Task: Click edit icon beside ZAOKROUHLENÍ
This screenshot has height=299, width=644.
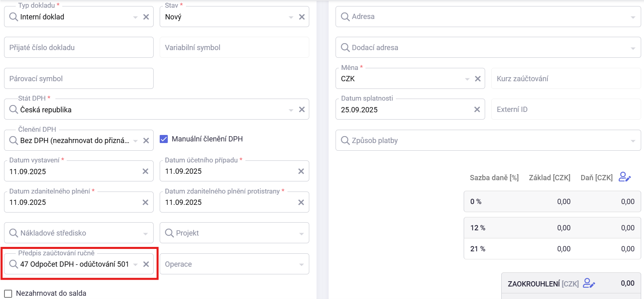Action: [x=589, y=283]
